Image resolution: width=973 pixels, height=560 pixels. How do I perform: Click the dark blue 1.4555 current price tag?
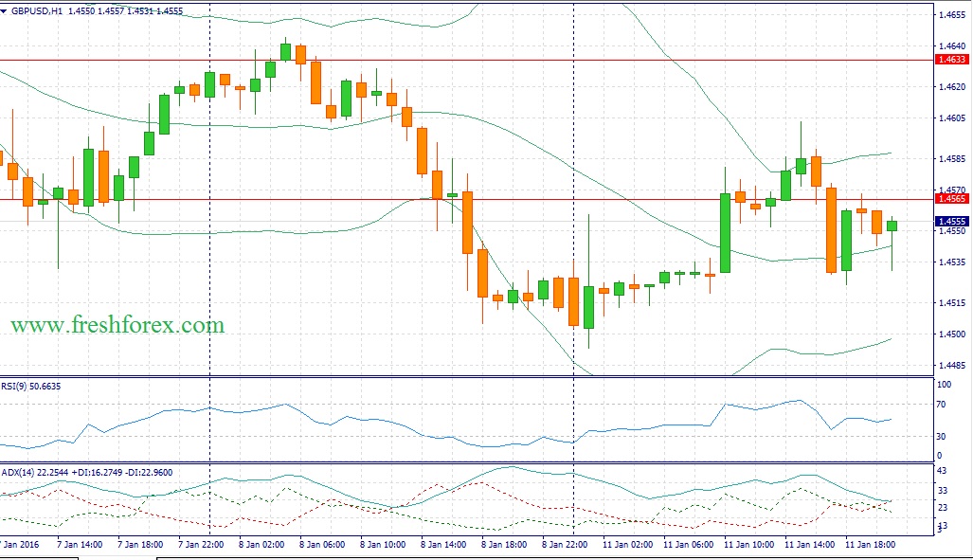[950, 220]
